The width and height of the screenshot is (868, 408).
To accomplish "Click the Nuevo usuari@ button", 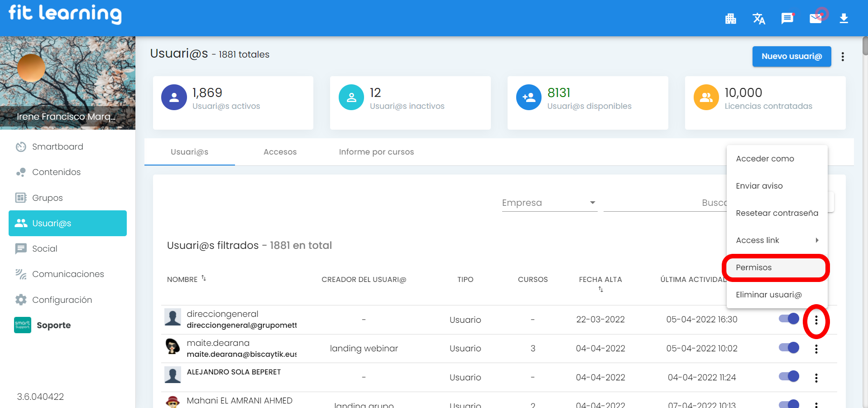I will pyautogui.click(x=791, y=57).
